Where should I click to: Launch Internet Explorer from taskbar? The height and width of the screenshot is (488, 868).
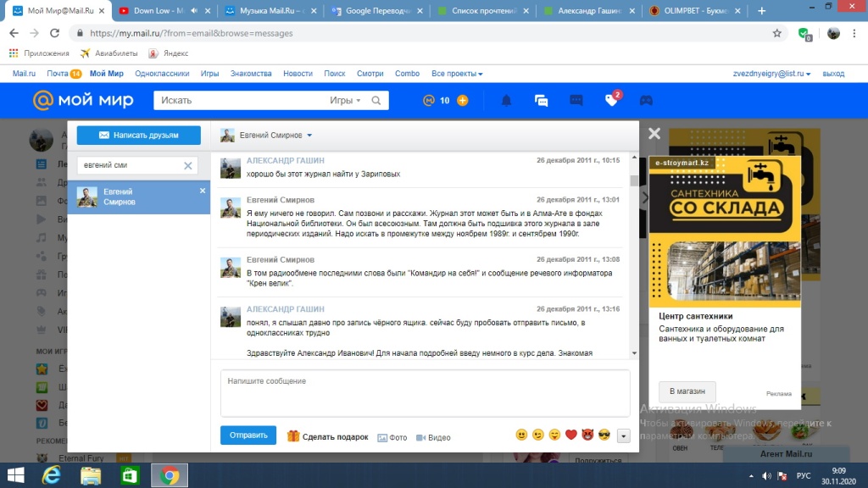point(52,475)
